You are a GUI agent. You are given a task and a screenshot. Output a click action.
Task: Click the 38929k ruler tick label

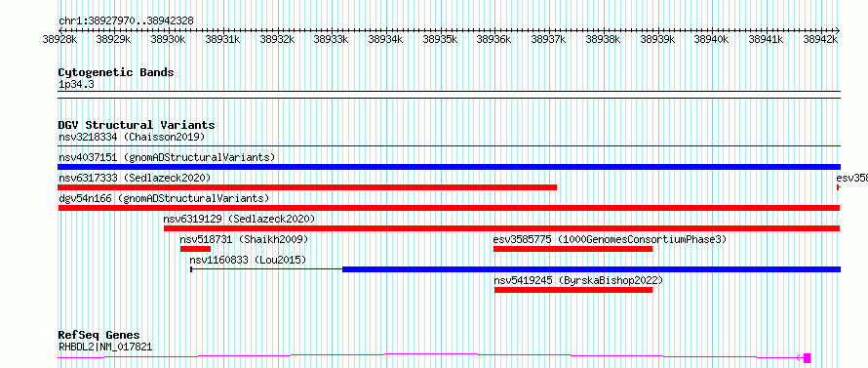(x=113, y=39)
